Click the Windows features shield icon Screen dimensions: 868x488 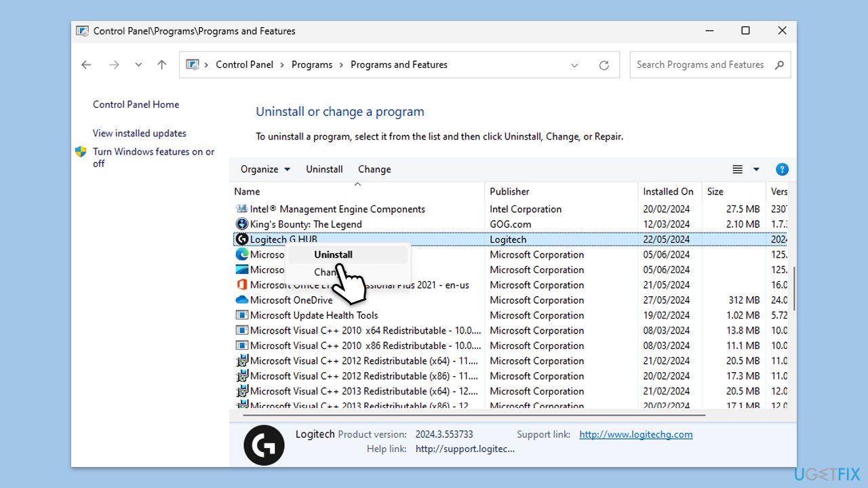coord(81,152)
